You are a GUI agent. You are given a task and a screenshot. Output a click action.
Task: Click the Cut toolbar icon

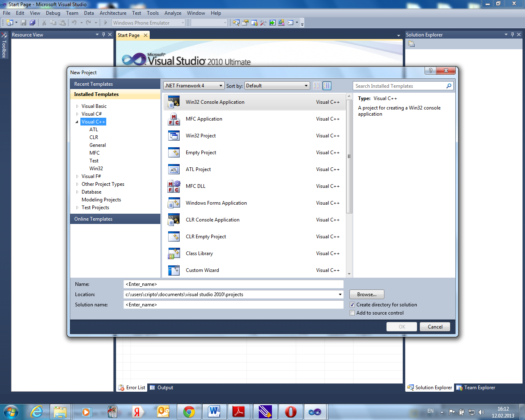(44, 23)
